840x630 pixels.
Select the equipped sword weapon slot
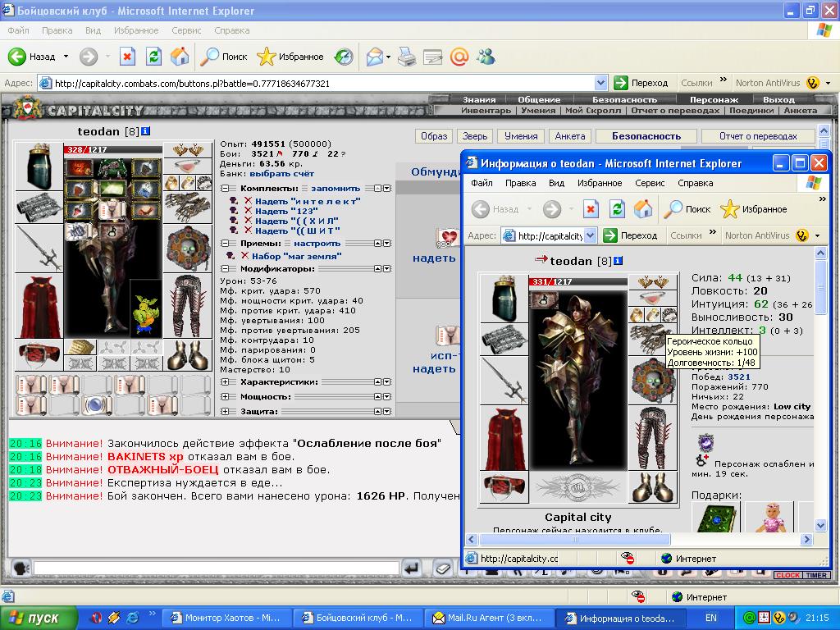coord(39,248)
